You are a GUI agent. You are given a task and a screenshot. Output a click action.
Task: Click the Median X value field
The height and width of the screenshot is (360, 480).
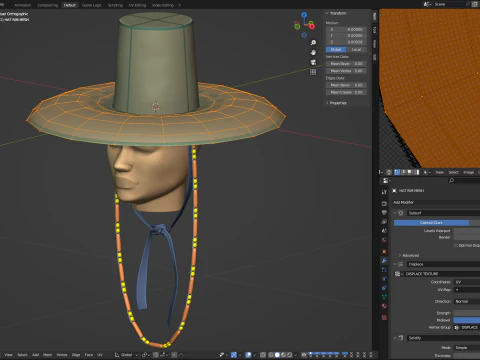346,30
